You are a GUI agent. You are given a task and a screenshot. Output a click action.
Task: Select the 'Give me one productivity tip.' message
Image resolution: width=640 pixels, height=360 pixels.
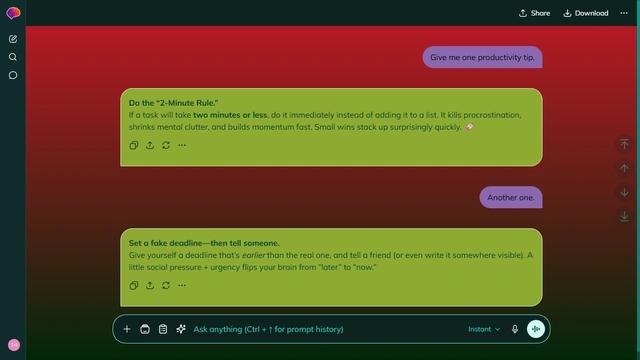tap(482, 58)
